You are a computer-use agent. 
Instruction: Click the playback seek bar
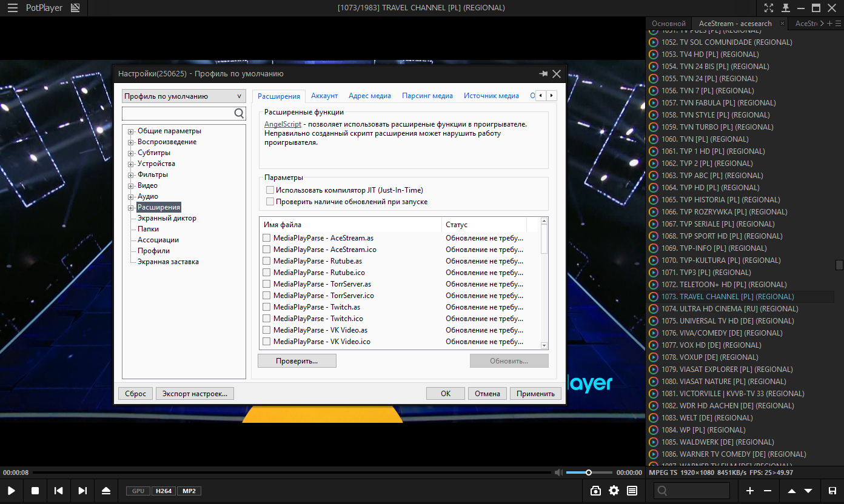pos(292,472)
